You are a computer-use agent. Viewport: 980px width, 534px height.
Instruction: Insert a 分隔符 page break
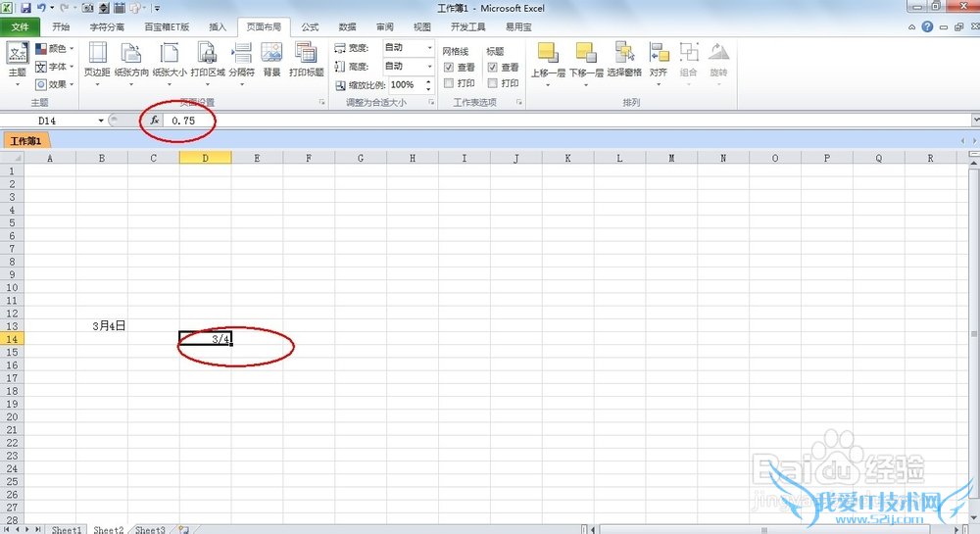(x=241, y=65)
